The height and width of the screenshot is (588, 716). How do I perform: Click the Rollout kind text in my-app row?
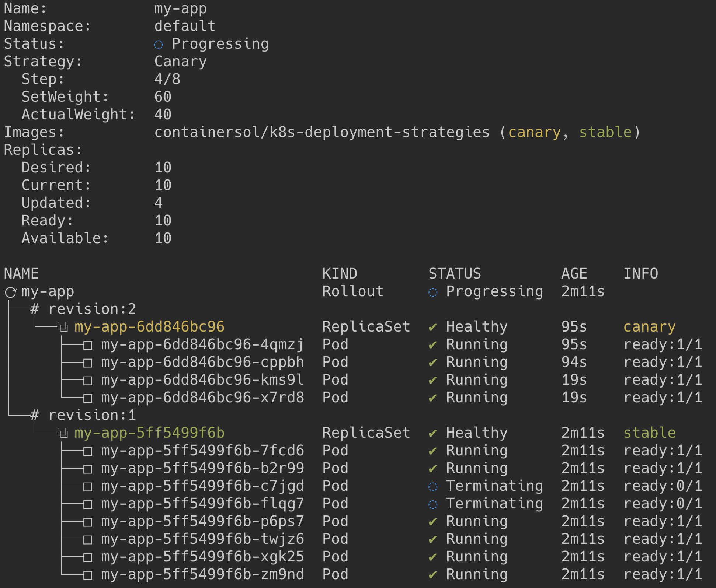pos(353,291)
